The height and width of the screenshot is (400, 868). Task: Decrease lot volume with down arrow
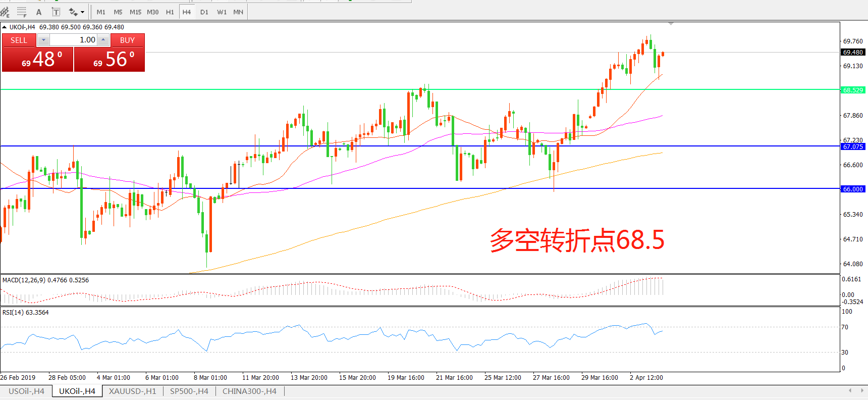(x=43, y=40)
